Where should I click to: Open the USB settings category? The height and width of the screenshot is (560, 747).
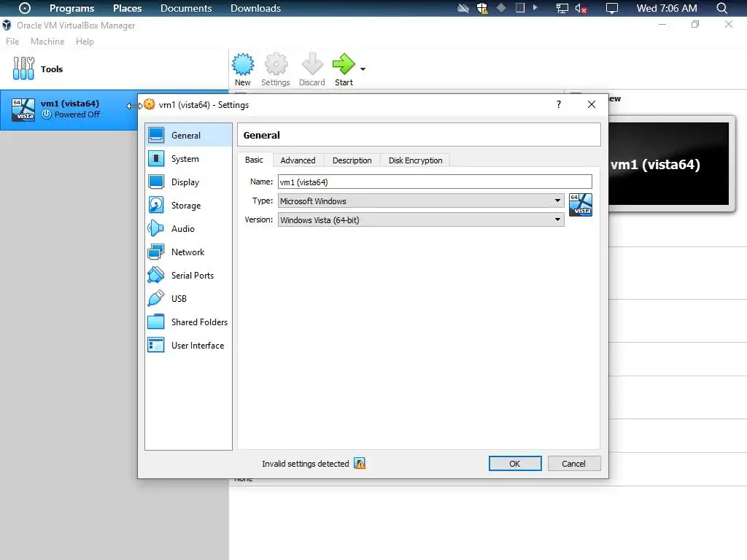(x=188, y=298)
